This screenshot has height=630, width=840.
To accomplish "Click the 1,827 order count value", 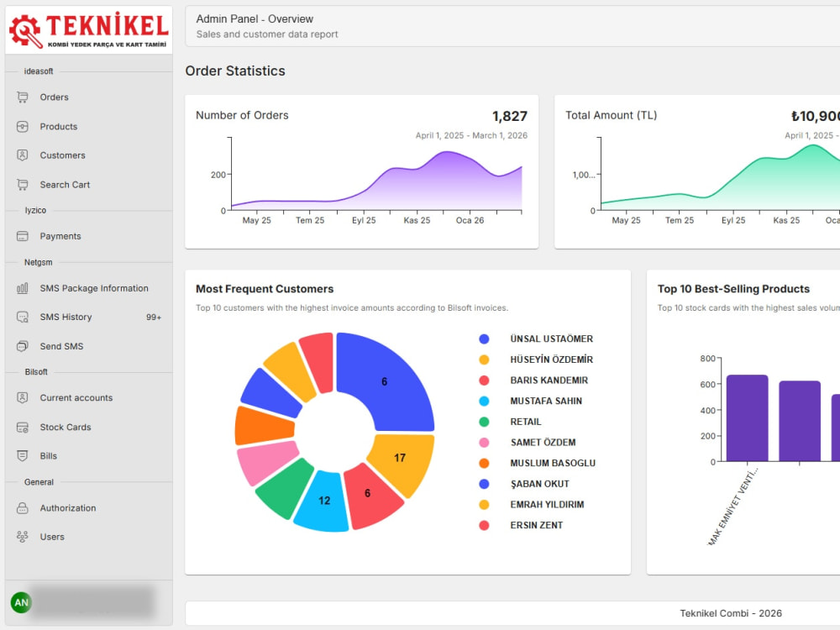I will point(510,116).
